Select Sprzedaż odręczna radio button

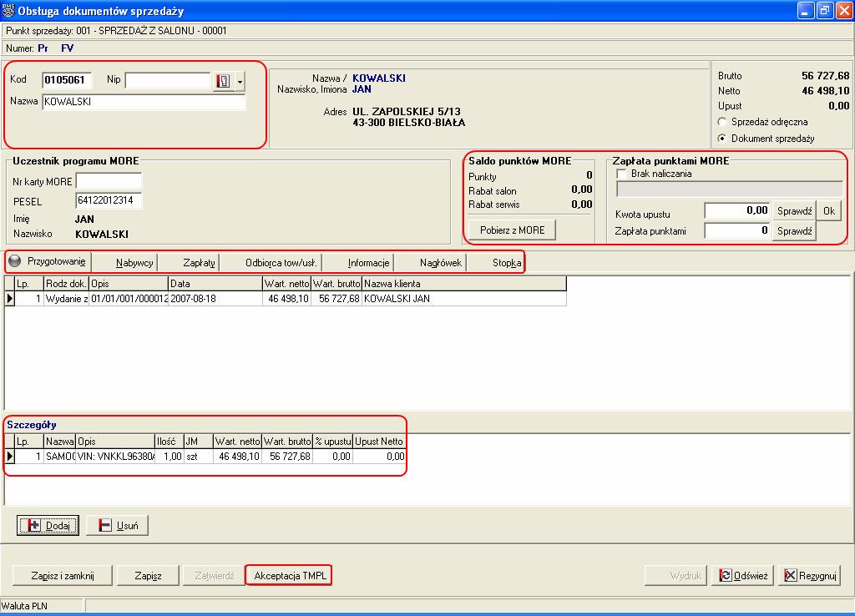[x=722, y=122]
